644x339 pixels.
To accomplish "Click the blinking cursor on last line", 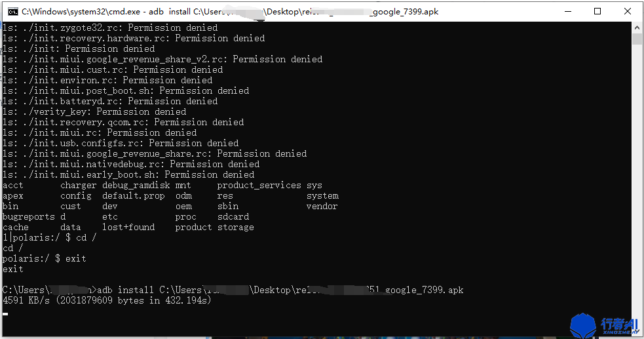I will point(5,313).
